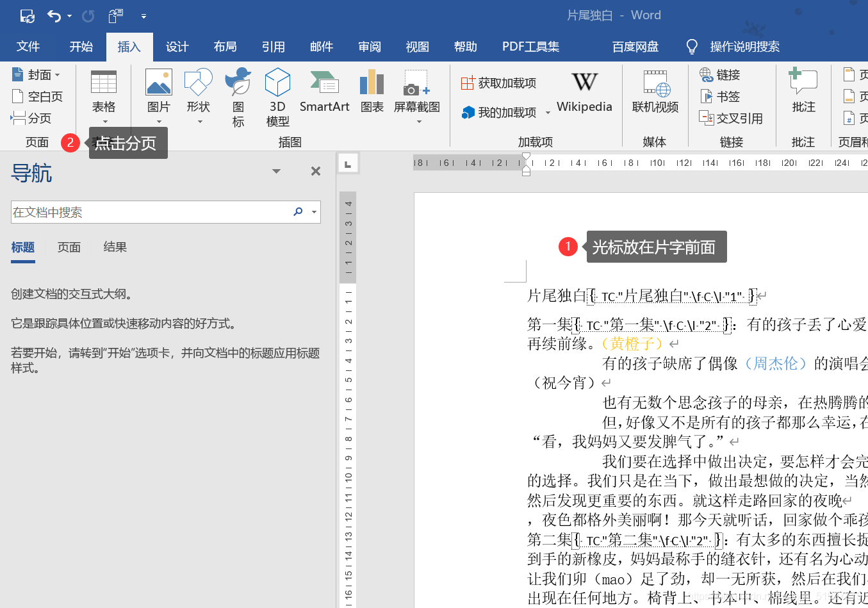
Task: Close the 导航 navigation pane
Action: [315, 171]
